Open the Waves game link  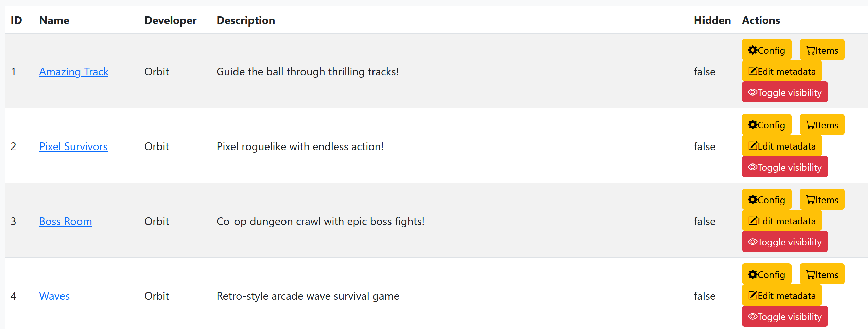54,296
